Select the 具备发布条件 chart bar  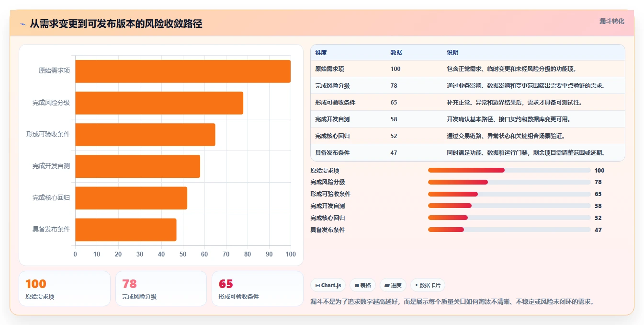click(x=126, y=230)
